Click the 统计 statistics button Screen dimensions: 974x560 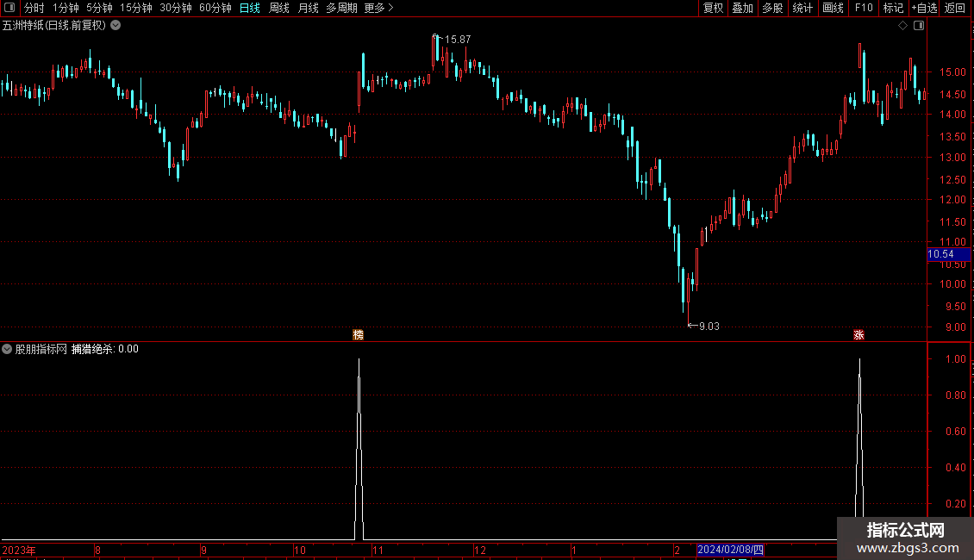[802, 8]
